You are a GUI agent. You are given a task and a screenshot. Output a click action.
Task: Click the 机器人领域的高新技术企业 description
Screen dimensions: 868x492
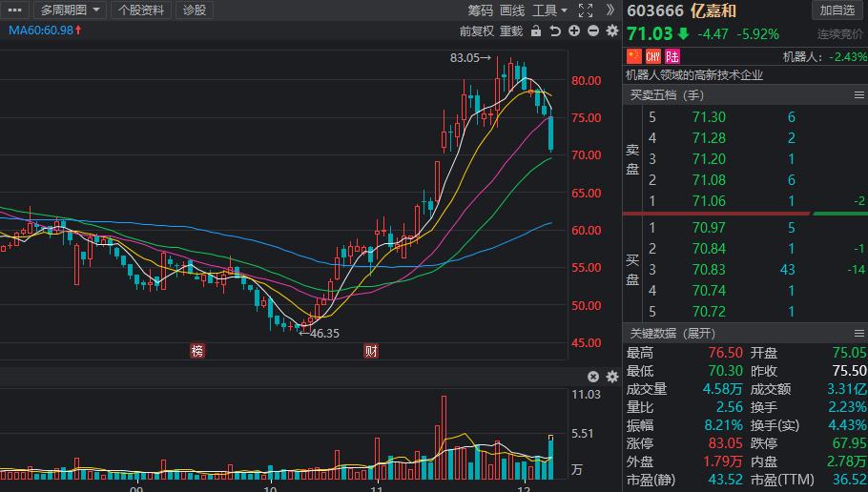(694, 75)
